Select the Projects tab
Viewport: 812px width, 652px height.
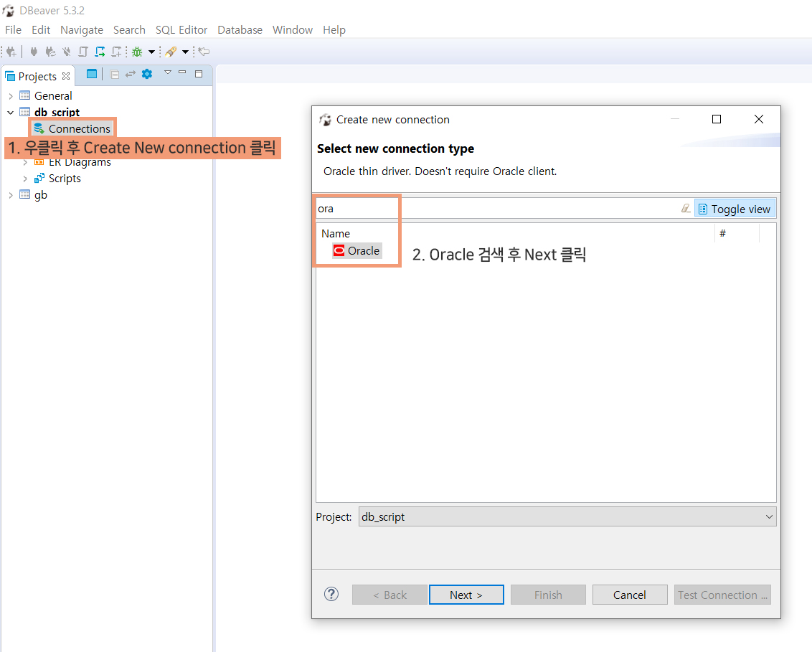tap(37, 76)
